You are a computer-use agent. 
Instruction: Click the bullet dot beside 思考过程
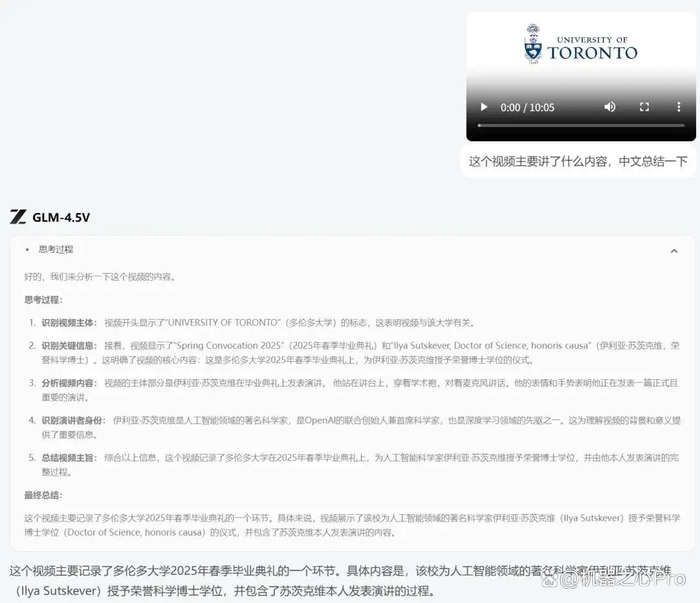pyautogui.click(x=27, y=250)
